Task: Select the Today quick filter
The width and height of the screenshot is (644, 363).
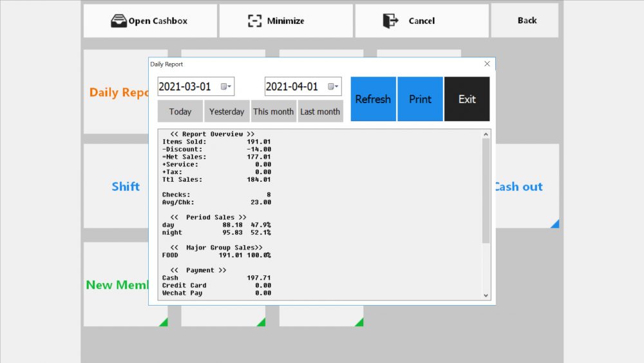Action: click(x=180, y=112)
